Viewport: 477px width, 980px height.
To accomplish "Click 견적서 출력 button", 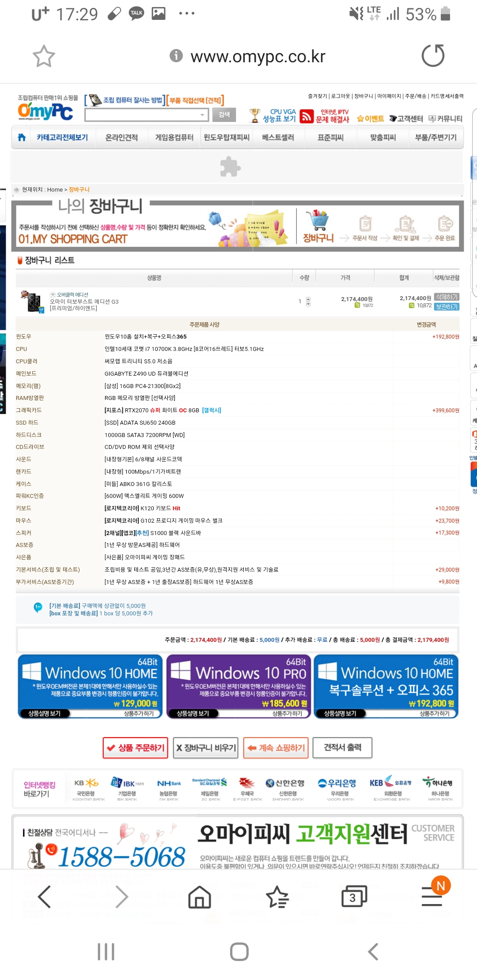I will [x=342, y=748].
